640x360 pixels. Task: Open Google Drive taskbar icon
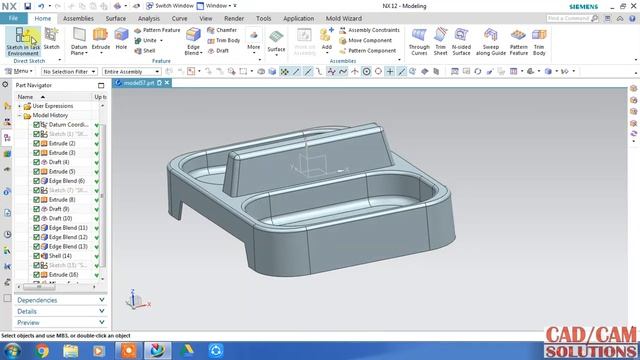point(187,351)
